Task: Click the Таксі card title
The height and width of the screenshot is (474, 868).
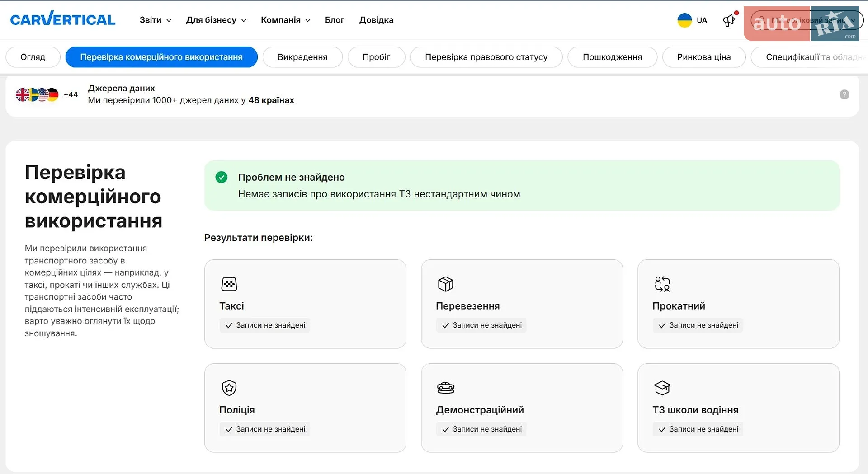Action: click(231, 306)
